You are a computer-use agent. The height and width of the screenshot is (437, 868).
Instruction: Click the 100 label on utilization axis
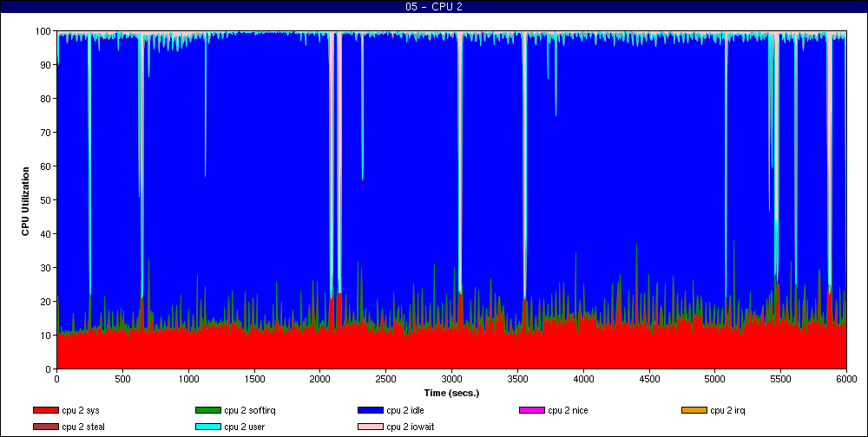coord(44,31)
